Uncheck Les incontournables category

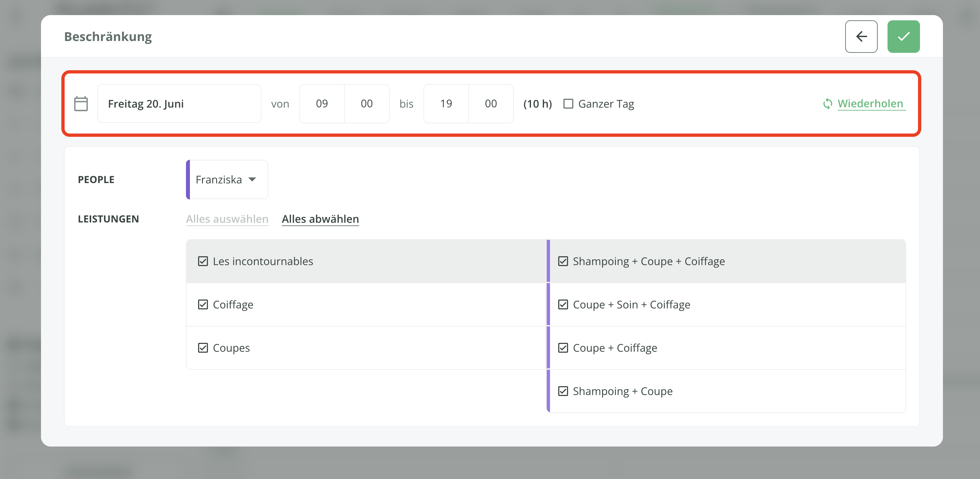[203, 261]
